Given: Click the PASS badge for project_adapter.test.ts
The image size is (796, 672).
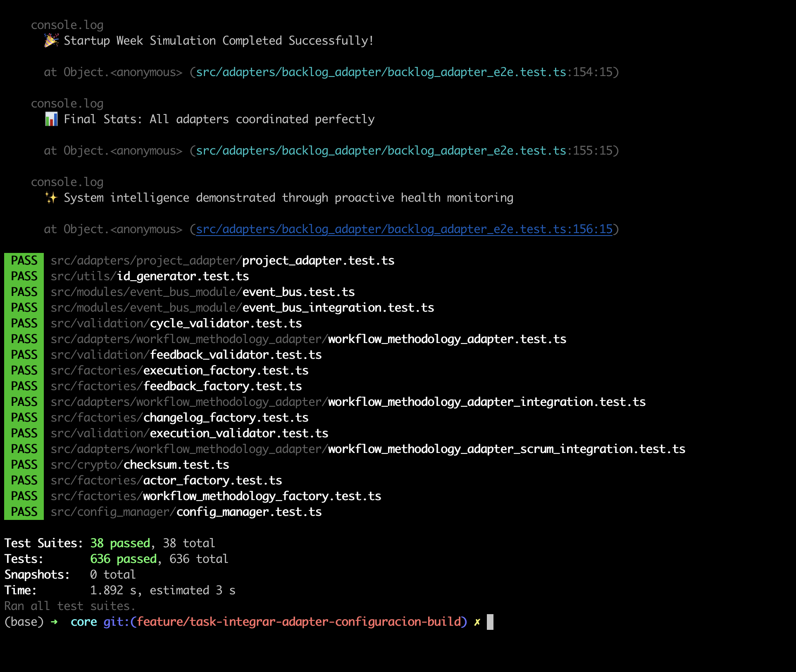Looking at the screenshot, I should coord(24,260).
